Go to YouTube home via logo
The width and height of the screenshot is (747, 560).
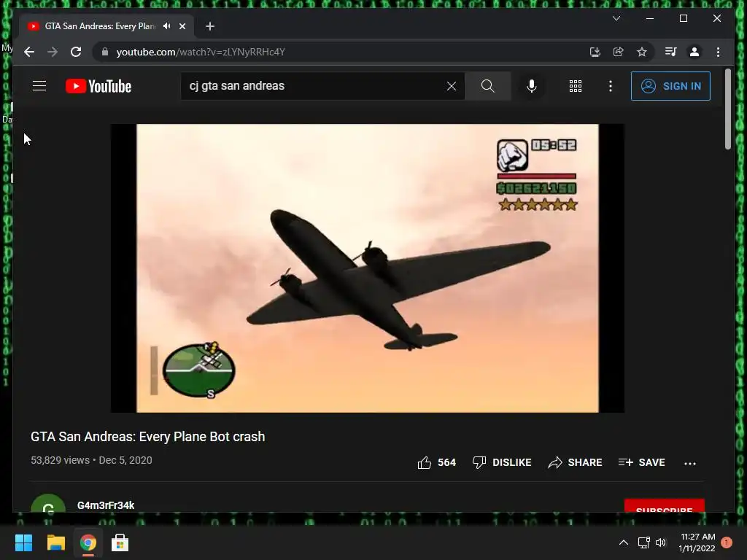98,86
